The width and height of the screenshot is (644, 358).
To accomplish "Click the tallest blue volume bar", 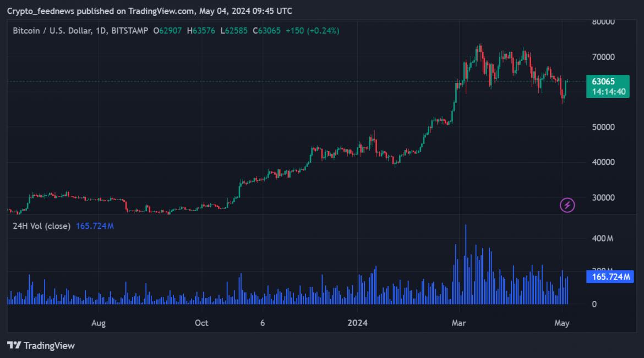I will tap(466, 264).
